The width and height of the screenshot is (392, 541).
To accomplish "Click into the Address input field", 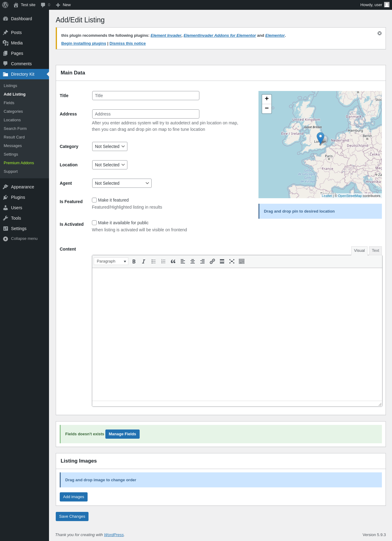I will coord(145,114).
